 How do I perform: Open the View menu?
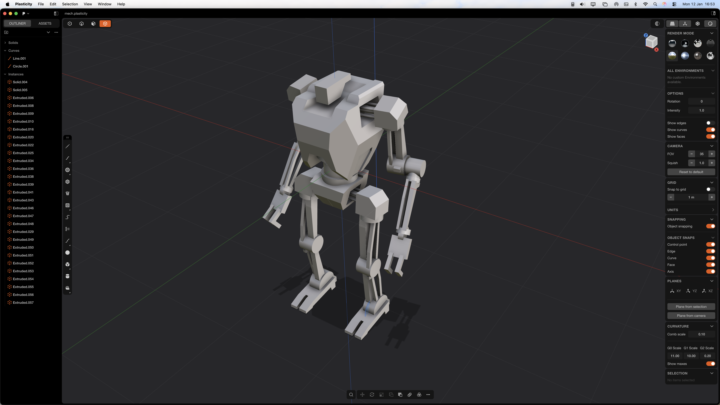coord(88,4)
